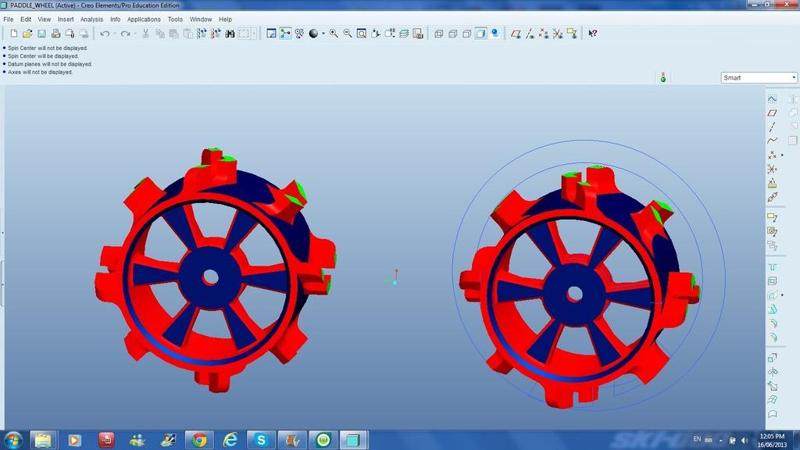Image resolution: width=800 pixels, height=450 pixels.
Task: Toggle datum axes display
Action: point(530,34)
